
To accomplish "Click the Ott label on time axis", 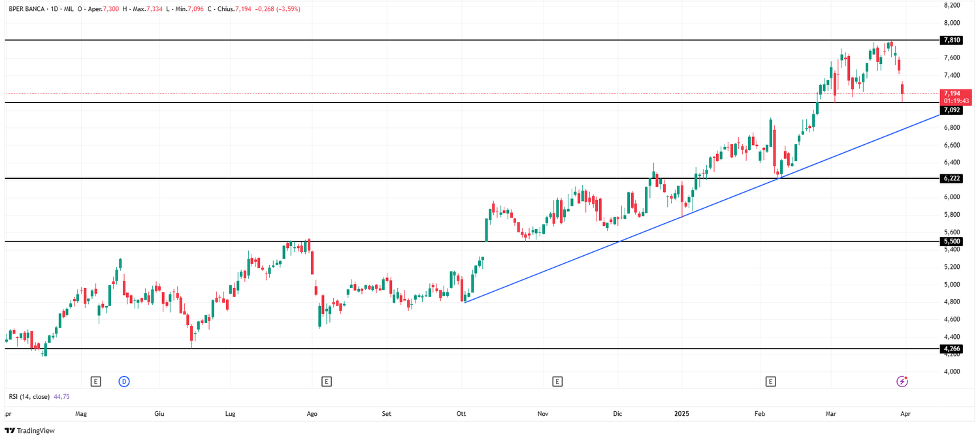I will point(461,414).
